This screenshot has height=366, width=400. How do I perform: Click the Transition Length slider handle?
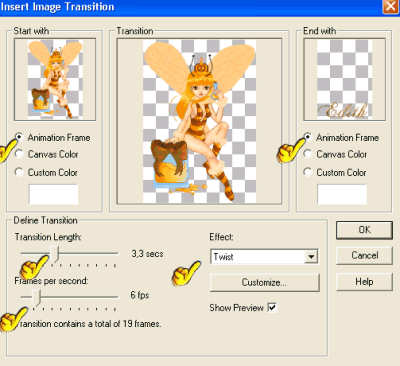pyautogui.click(x=57, y=254)
